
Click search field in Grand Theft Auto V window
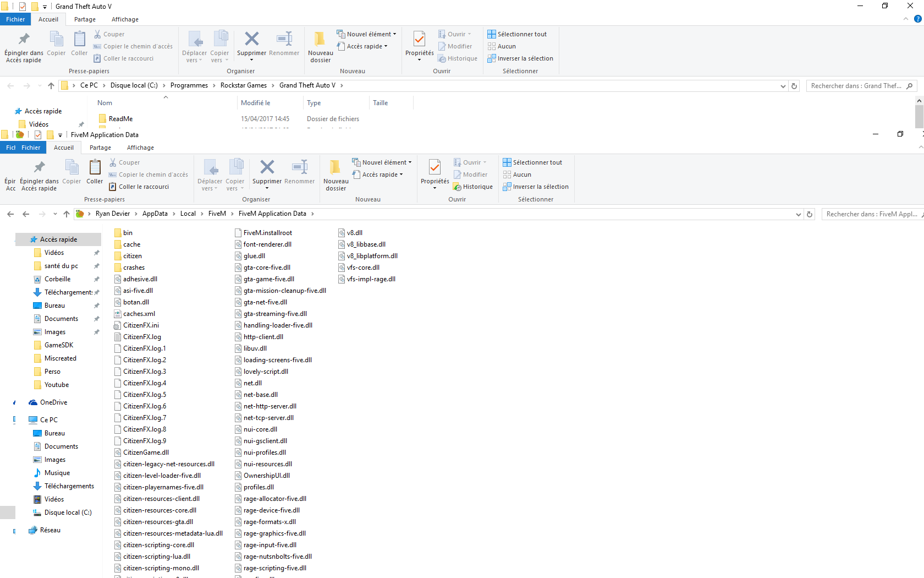[x=862, y=86]
